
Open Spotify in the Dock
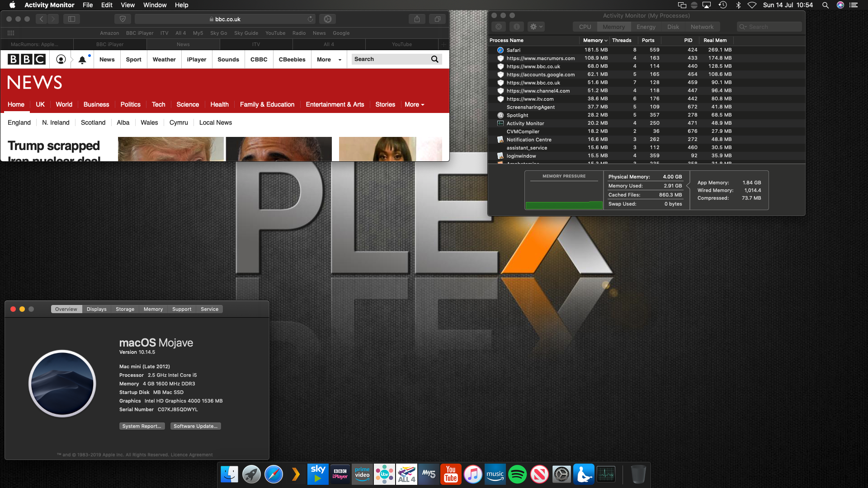pyautogui.click(x=517, y=474)
